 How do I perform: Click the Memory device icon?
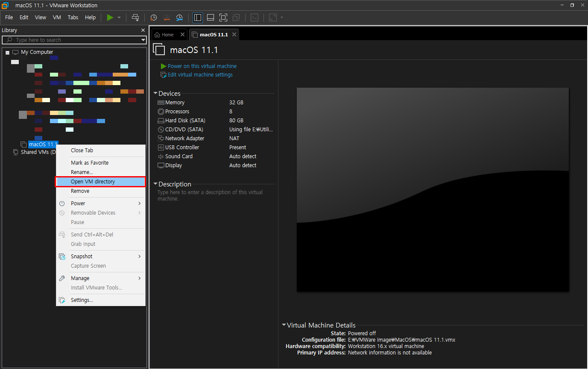click(x=161, y=103)
